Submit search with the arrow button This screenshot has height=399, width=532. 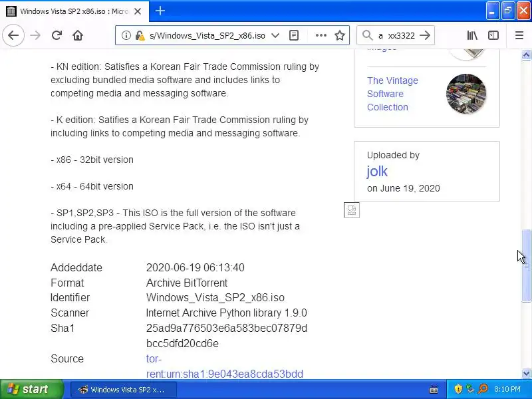coord(425,35)
